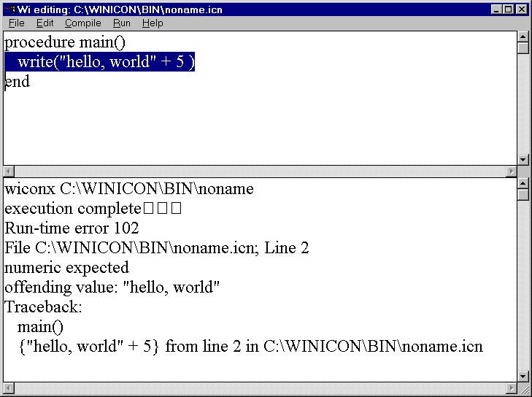Viewport: 532px width, 397px height.
Task: Click the "Run-time error 102" output line
Action: point(72,228)
